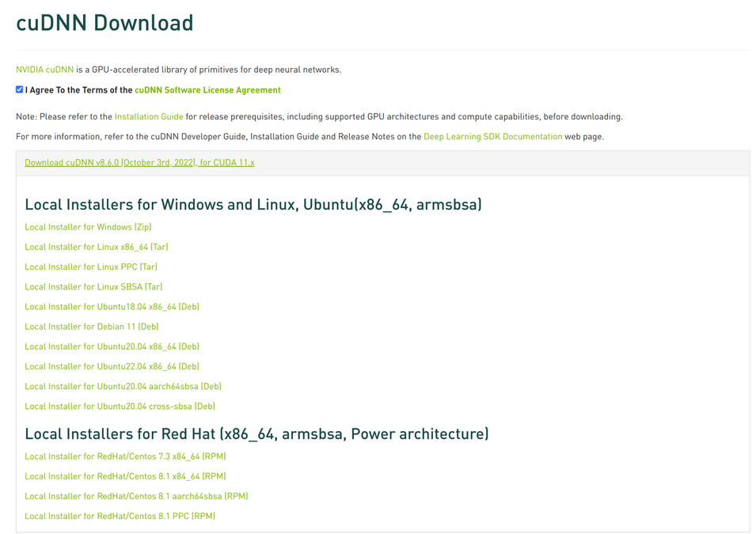Uncheck the license agreement checkbox
Screen dimensions: 756x534
[x=19, y=89]
